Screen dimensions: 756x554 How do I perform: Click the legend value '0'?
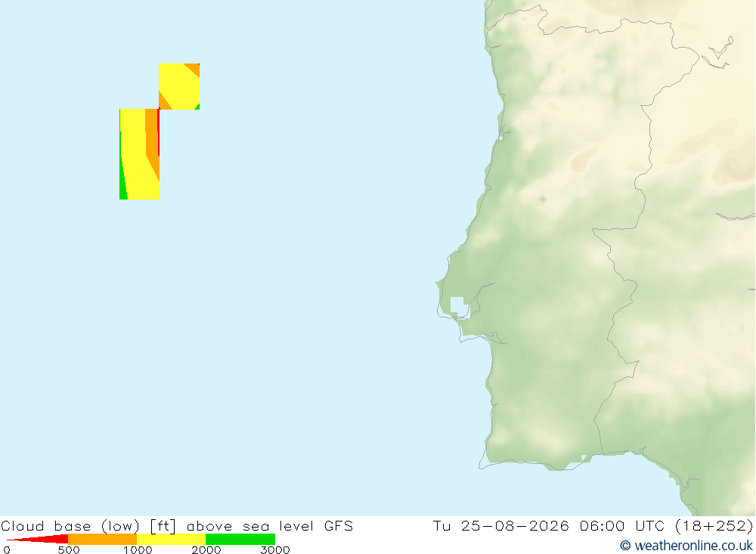point(7,549)
